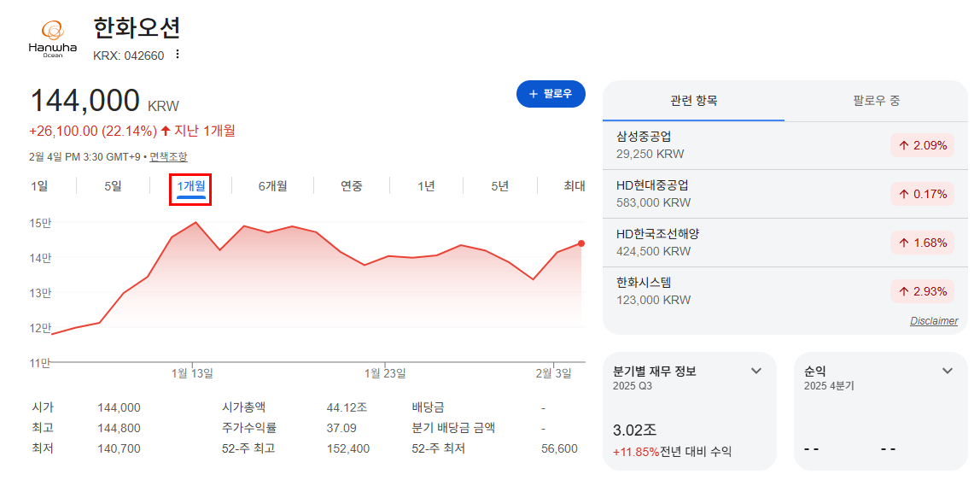Select the 5일 time range tab

pos(114,185)
